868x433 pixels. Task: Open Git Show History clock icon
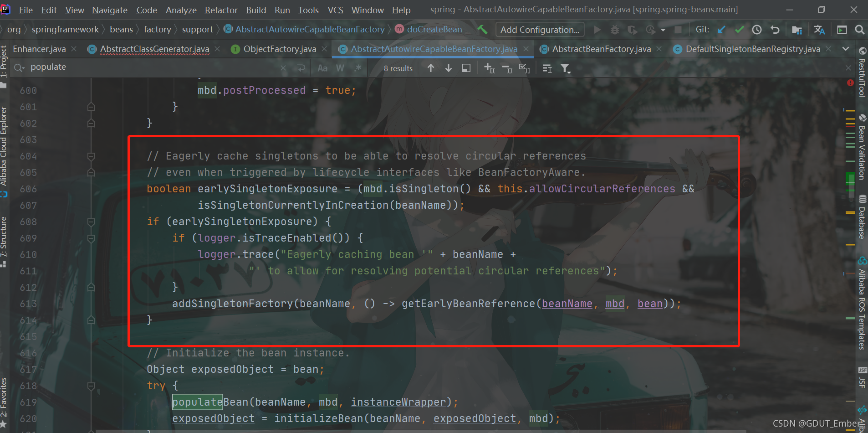point(757,30)
